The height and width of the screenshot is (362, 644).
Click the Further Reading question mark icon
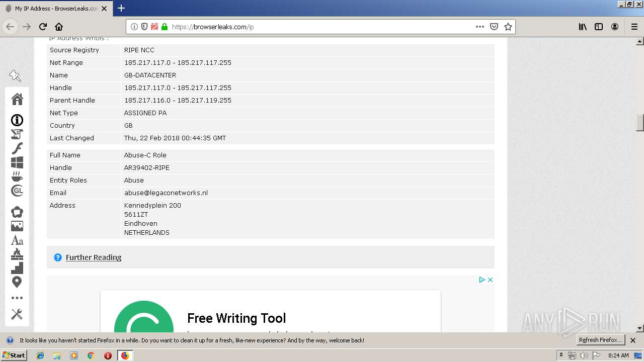point(58,257)
